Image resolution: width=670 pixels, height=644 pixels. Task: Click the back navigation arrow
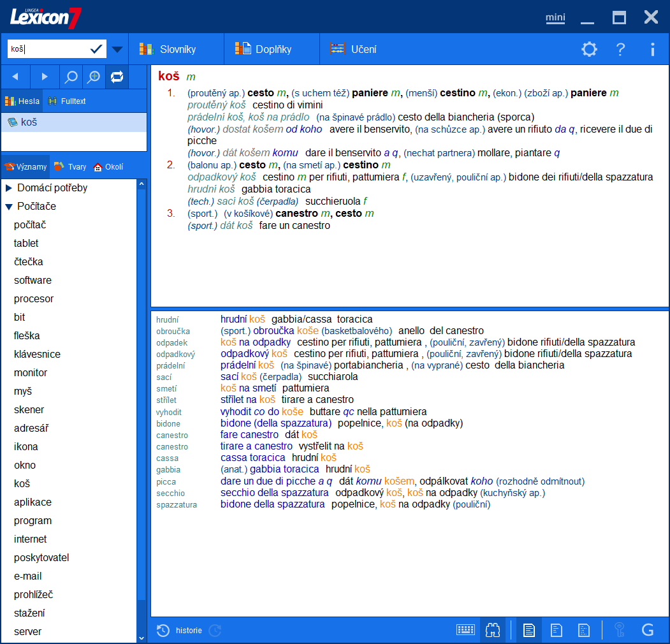(x=15, y=77)
